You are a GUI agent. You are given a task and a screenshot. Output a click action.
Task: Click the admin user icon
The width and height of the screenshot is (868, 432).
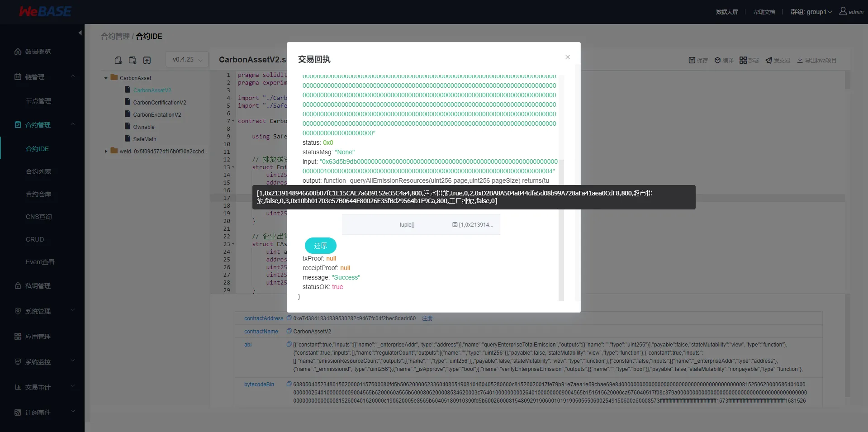point(843,11)
